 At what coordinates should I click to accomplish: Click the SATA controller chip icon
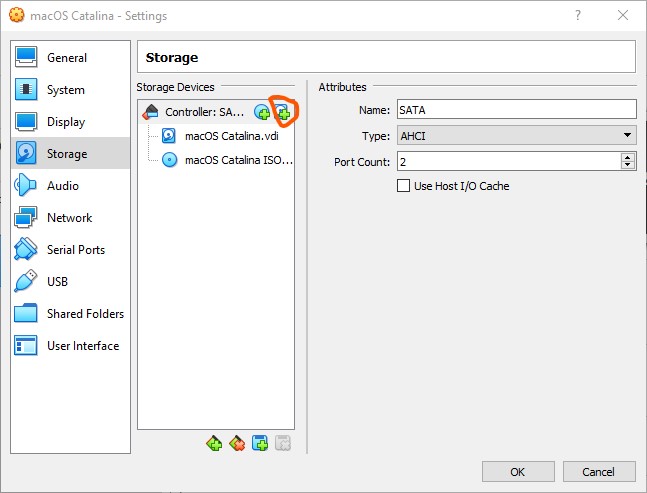(151, 111)
